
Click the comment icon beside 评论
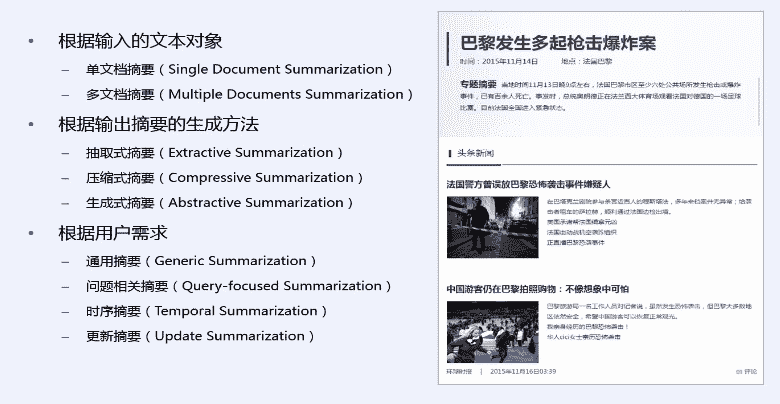click(x=738, y=371)
